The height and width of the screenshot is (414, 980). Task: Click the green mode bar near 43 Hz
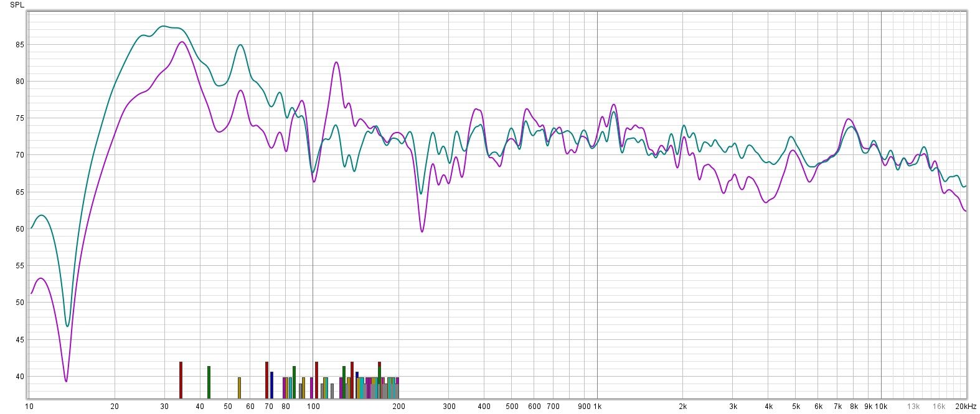point(209,382)
